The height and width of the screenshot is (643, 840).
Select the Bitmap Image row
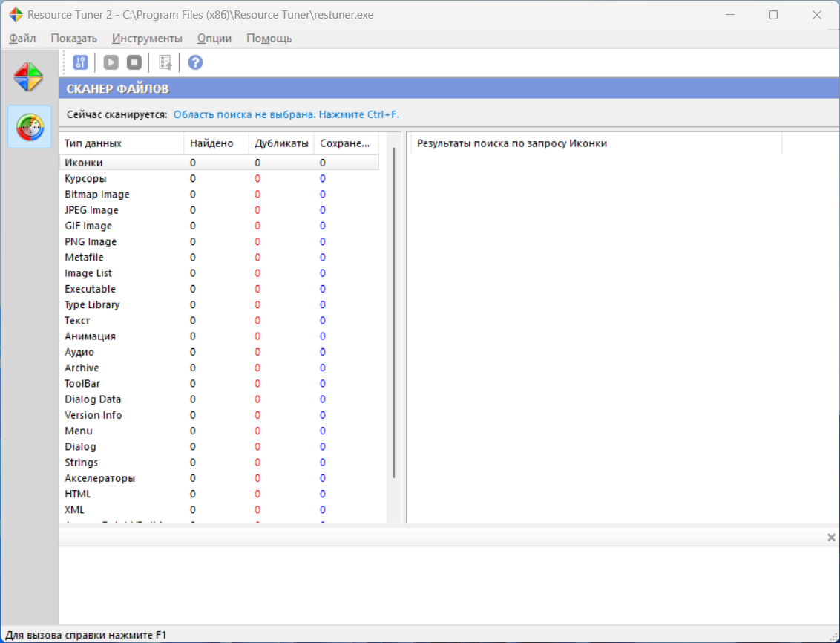[x=219, y=194]
